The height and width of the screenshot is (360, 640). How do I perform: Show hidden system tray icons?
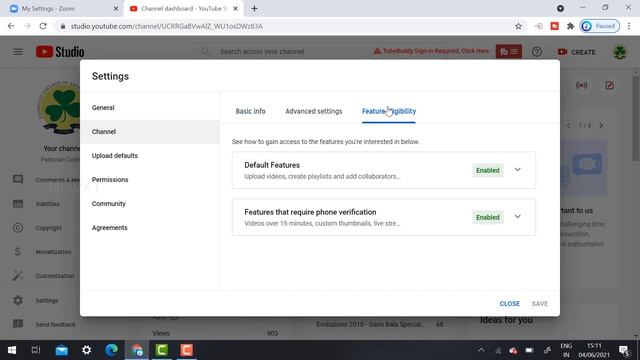coord(481,350)
